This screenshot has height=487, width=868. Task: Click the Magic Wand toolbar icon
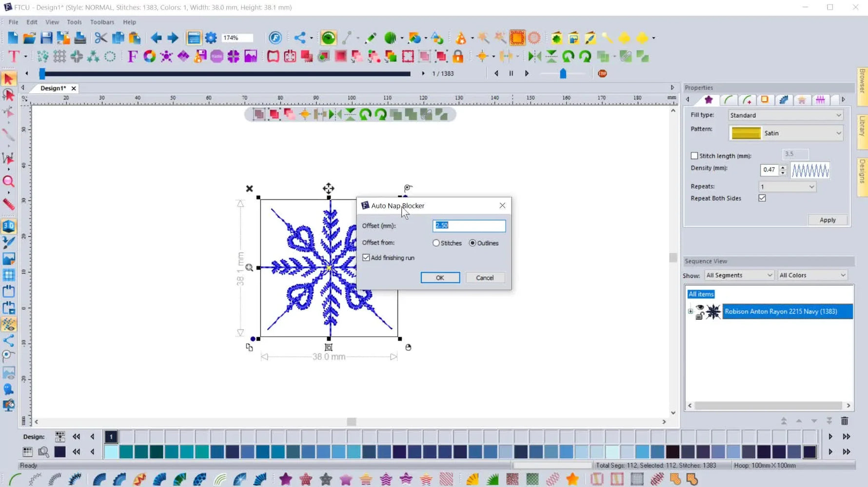[x=483, y=38]
